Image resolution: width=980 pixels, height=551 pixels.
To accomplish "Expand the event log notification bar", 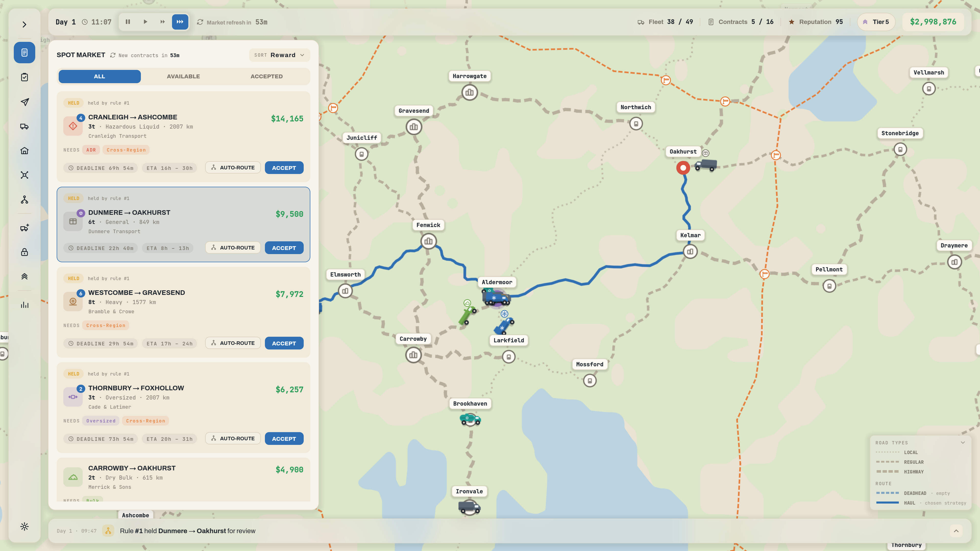I will [x=956, y=531].
